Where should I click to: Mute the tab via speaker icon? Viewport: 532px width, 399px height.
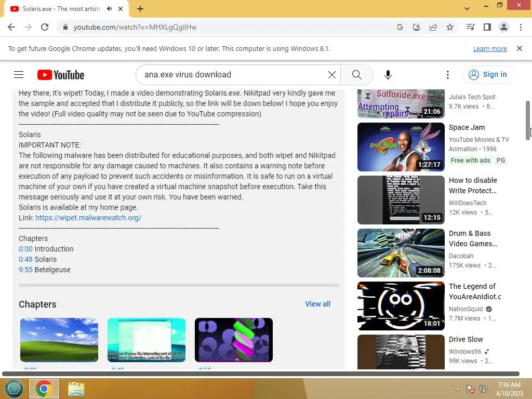click(x=109, y=9)
